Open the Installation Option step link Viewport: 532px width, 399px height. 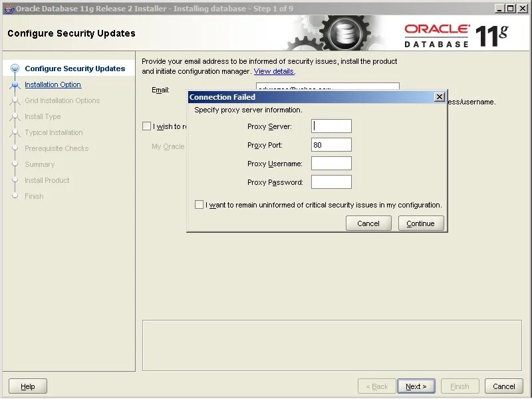(x=53, y=84)
